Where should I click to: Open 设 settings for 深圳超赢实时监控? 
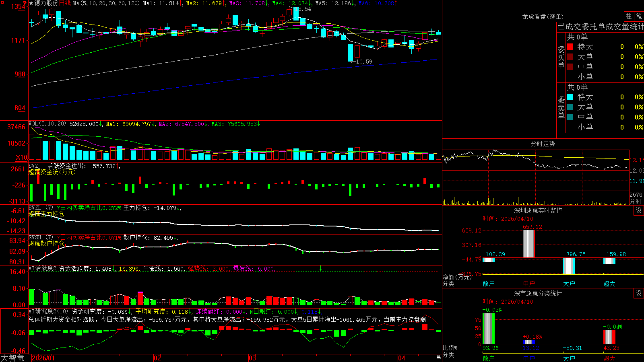(x=639, y=210)
